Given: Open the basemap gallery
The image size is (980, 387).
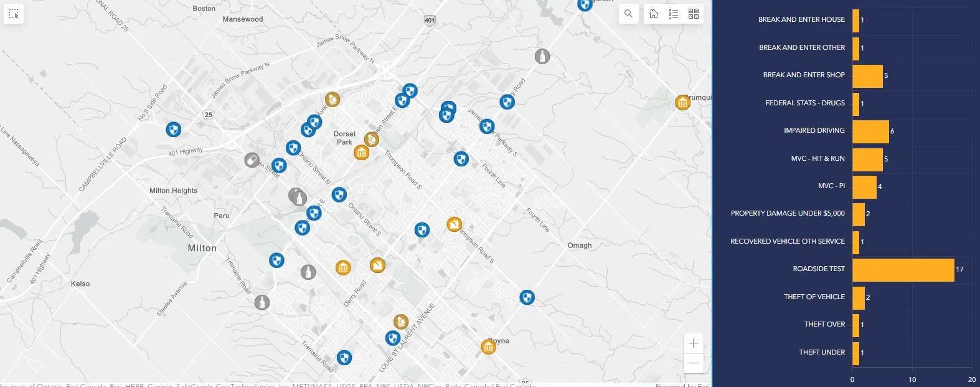Looking at the screenshot, I should pos(694,14).
